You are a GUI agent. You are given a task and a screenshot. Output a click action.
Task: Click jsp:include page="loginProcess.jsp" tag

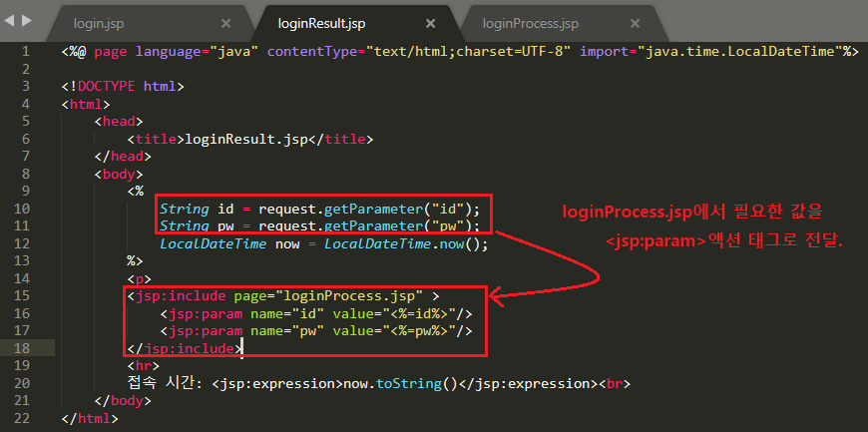click(x=283, y=295)
